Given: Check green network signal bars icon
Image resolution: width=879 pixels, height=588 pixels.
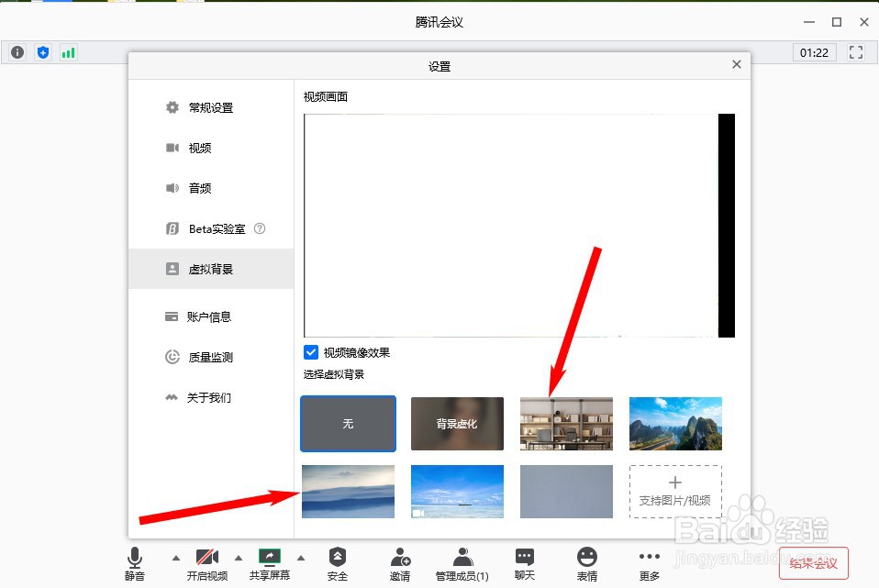Looking at the screenshot, I should tap(69, 52).
